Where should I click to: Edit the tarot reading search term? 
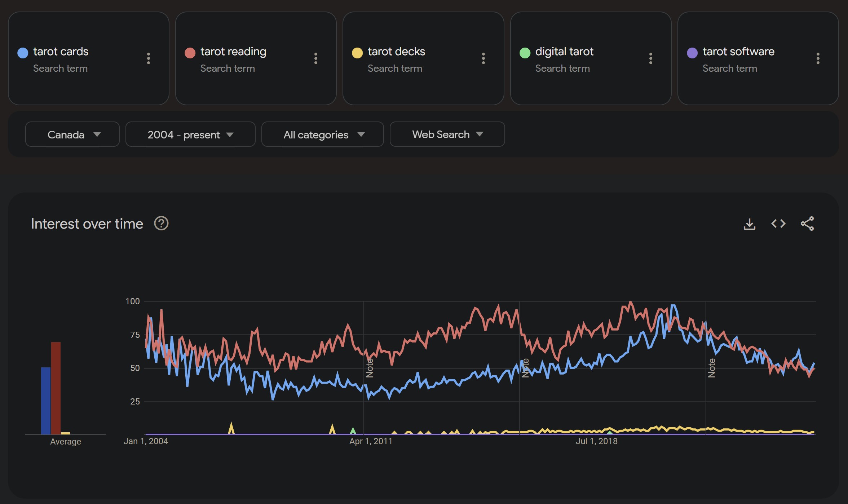click(233, 52)
